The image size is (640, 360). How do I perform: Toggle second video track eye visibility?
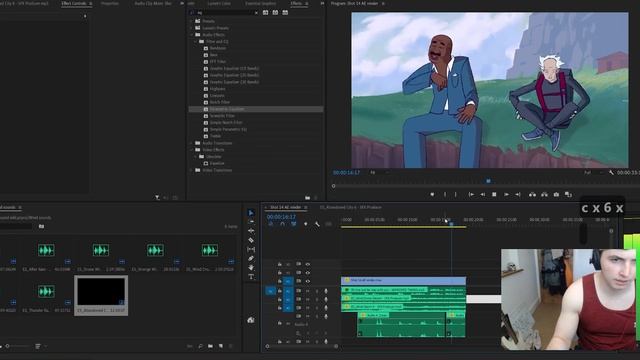point(308,273)
